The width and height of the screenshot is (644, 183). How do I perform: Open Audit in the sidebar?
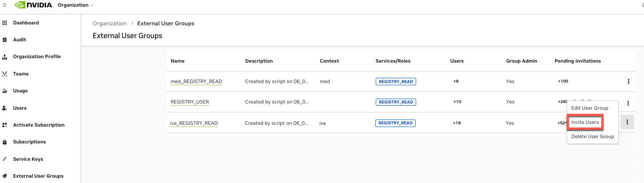pyautogui.click(x=20, y=40)
